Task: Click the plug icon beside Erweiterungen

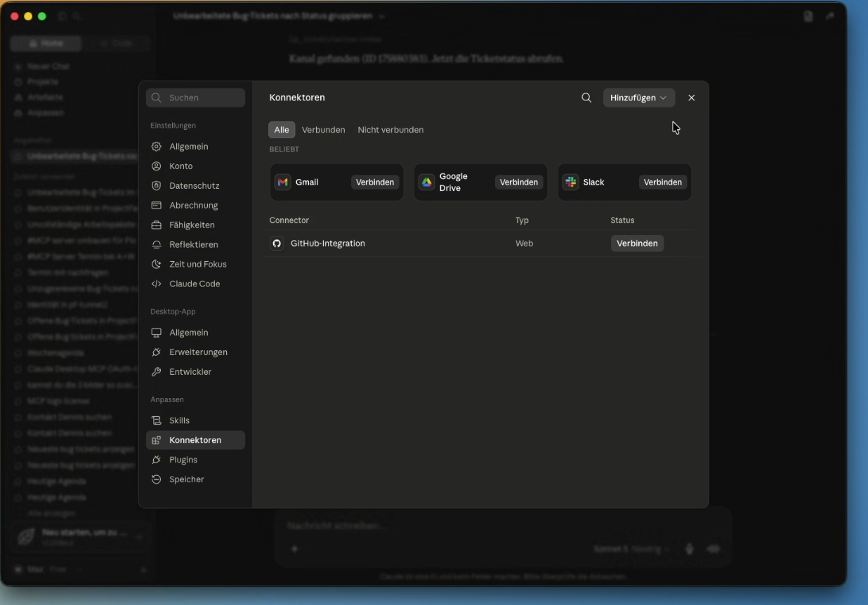Action: (157, 352)
